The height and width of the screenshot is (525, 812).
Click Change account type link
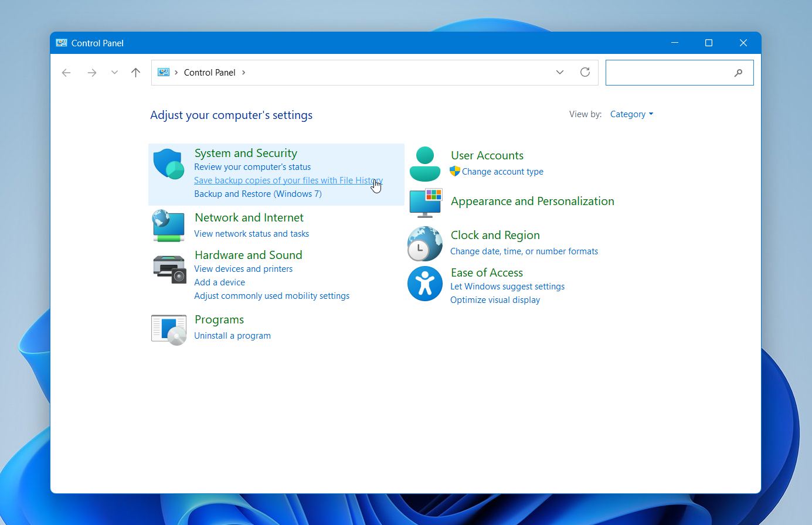pyautogui.click(x=502, y=172)
